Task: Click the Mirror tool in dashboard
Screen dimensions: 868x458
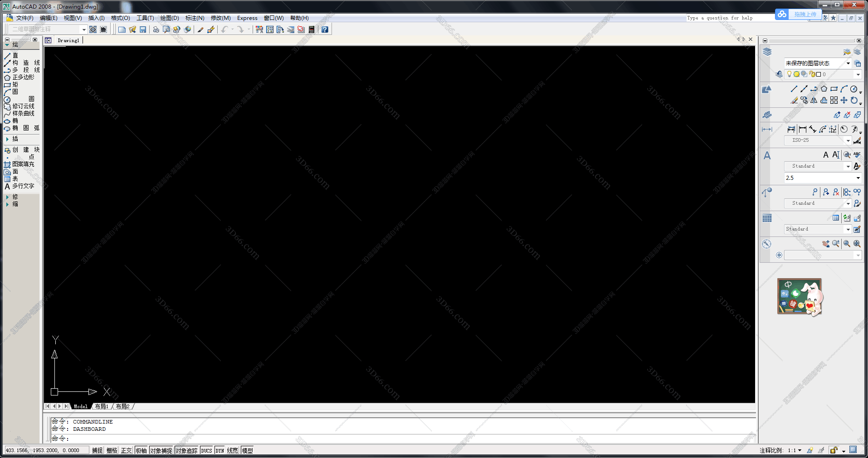Action: tap(814, 100)
